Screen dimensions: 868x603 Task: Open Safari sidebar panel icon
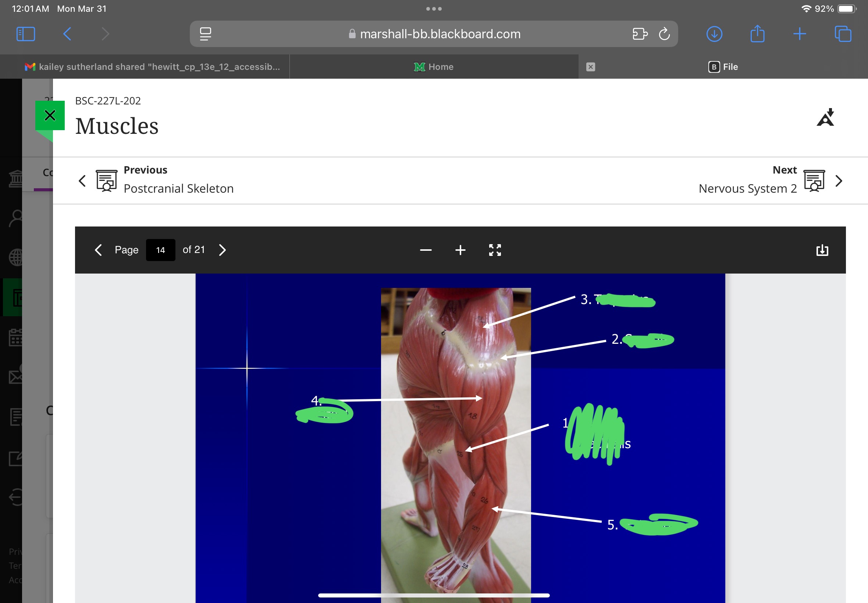coord(26,34)
